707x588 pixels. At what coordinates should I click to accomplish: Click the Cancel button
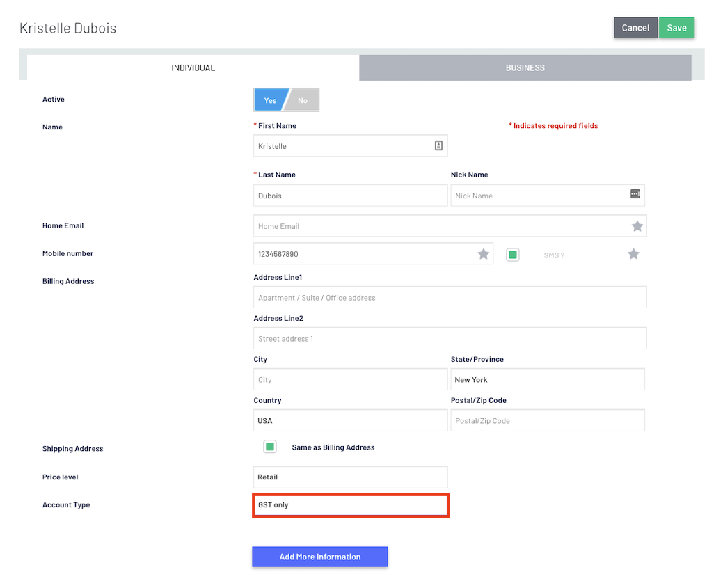[x=636, y=28]
